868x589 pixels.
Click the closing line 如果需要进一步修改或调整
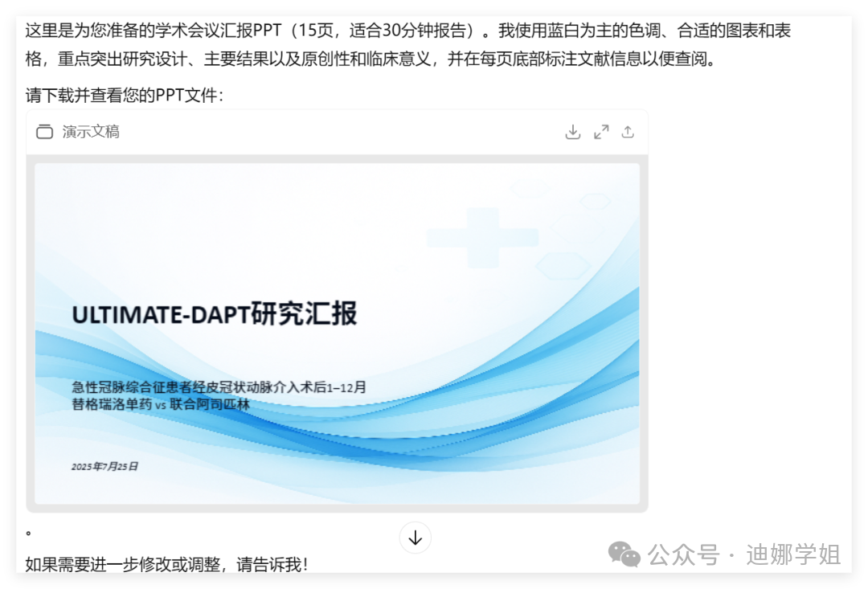click(166, 565)
